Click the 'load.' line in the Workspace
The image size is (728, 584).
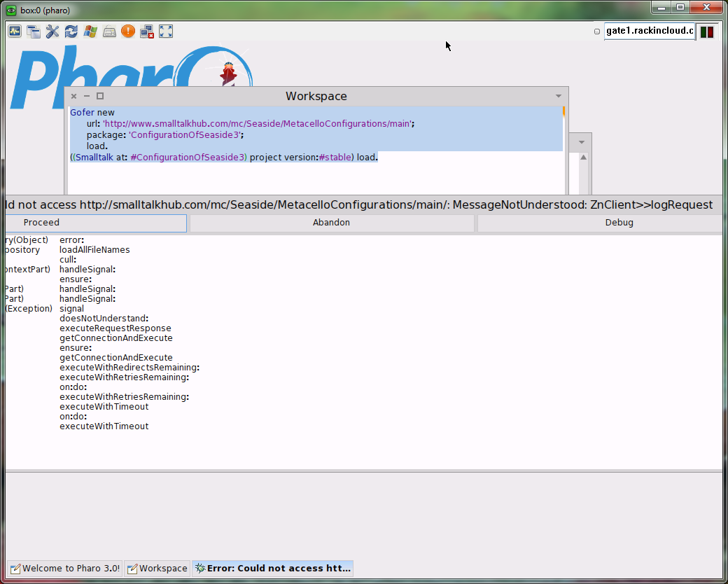(x=97, y=146)
